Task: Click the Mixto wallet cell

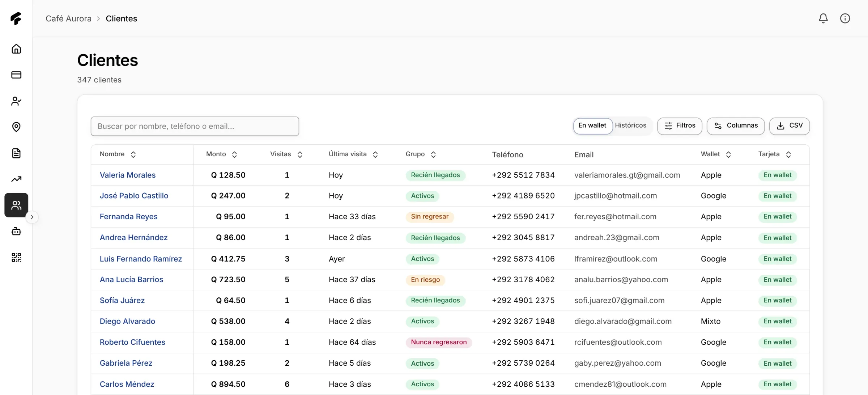Action: click(x=711, y=321)
